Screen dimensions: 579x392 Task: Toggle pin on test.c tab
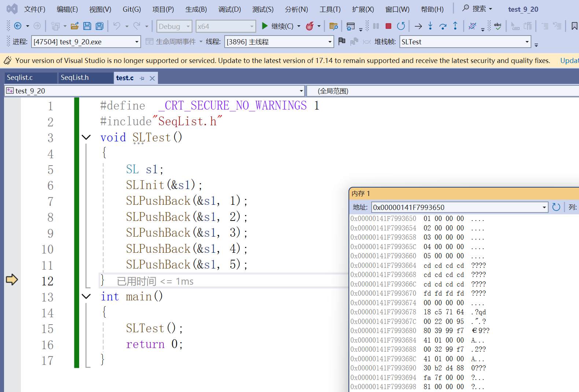(x=142, y=78)
